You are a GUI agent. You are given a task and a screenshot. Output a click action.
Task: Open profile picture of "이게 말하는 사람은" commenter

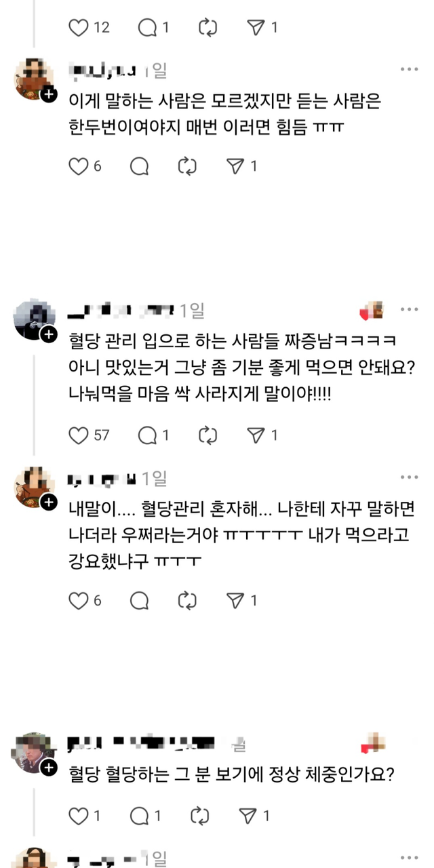[33, 79]
